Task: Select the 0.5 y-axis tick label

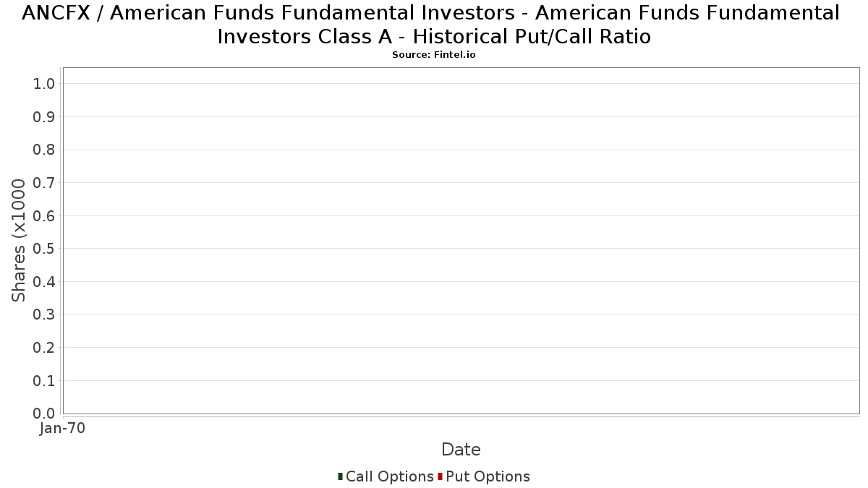Action: [44, 249]
